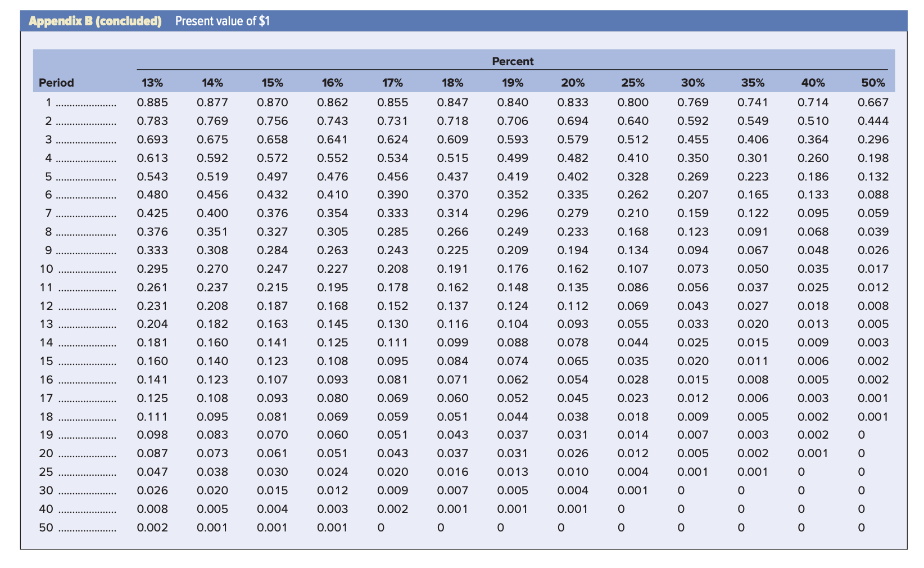This screenshot has height=568, width=924.
Task: Click the 'Appendix B (concluded)' title text
Action: tap(95, 21)
